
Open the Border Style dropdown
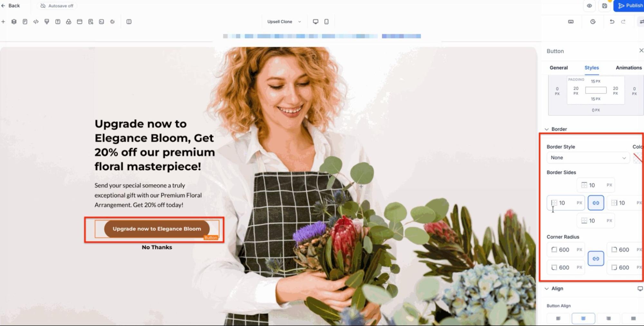point(588,158)
